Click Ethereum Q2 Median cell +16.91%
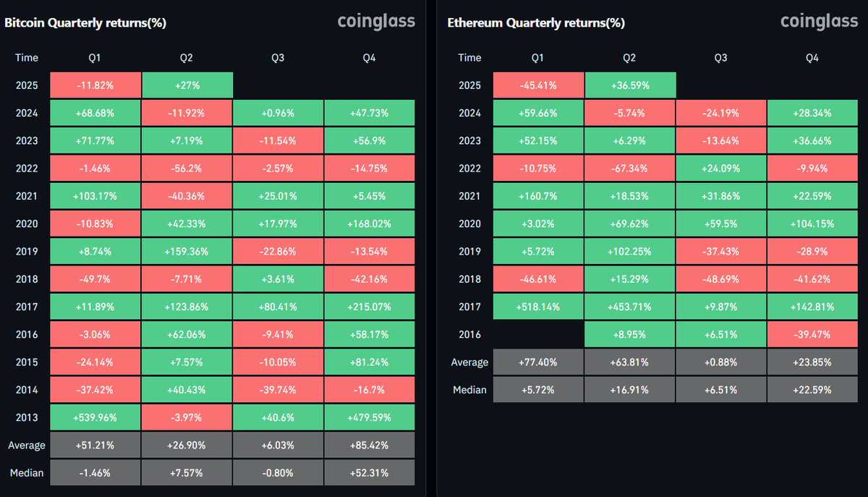Screen dimensions: 868x497 630,390
